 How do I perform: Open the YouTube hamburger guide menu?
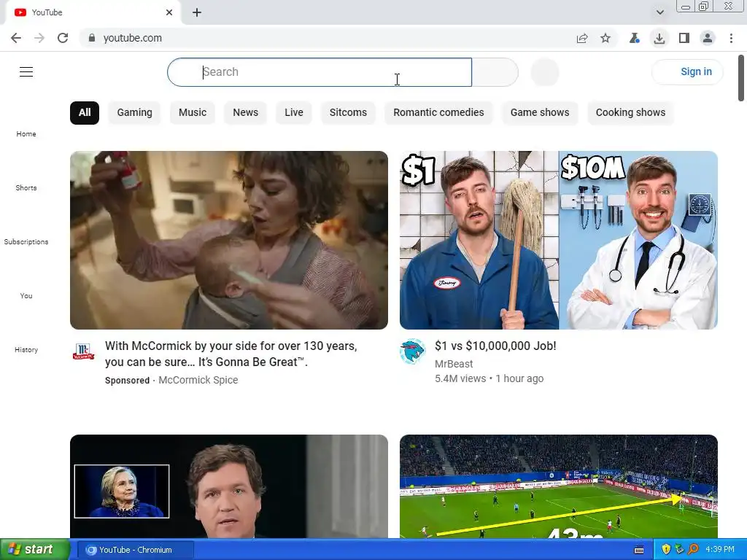click(26, 72)
